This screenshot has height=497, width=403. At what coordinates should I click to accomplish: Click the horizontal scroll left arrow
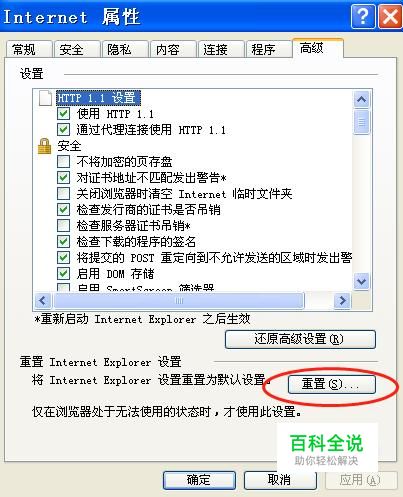click(43, 301)
